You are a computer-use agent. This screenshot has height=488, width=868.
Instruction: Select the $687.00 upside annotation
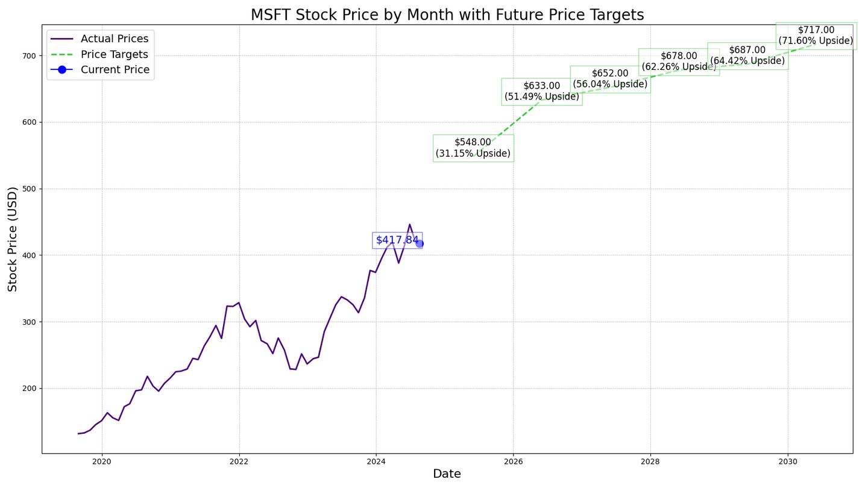coord(747,55)
